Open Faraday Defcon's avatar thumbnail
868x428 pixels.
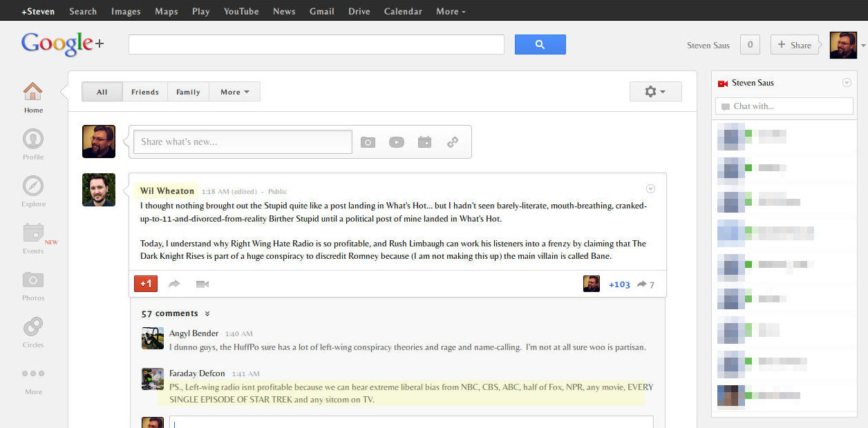pos(153,379)
